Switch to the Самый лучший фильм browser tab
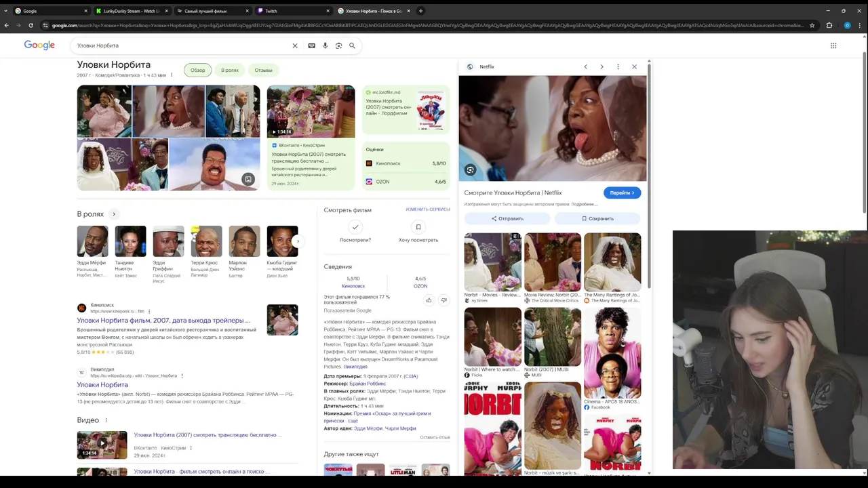This screenshot has width=868, height=488. [212, 11]
